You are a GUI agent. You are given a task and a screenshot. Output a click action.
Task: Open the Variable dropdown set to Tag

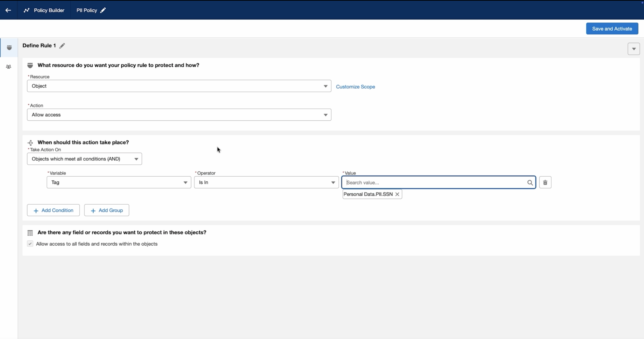[x=119, y=182]
